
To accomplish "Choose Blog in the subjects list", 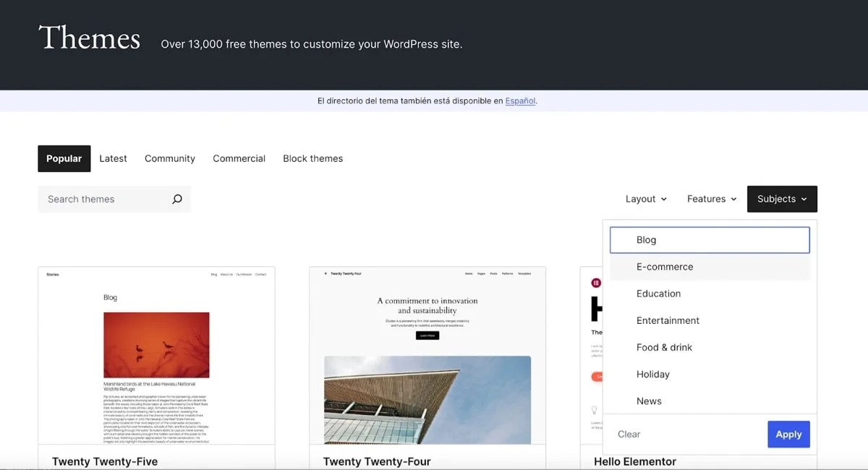I will pyautogui.click(x=710, y=240).
